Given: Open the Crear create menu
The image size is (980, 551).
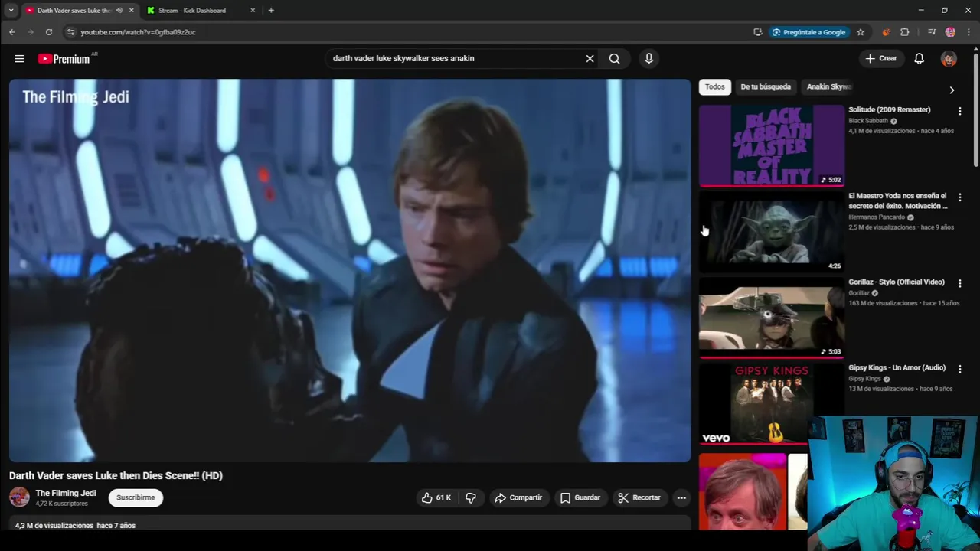Looking at the screenshot, I should click(880, 58).
